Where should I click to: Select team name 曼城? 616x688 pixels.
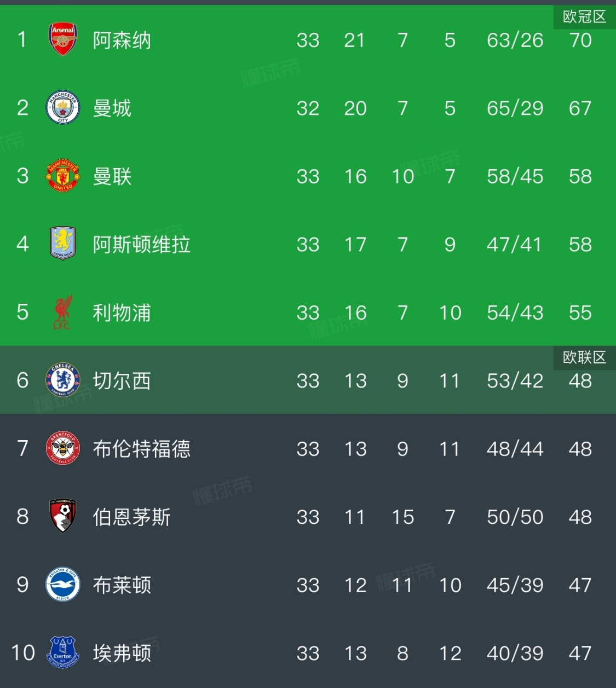click(112, 108)
